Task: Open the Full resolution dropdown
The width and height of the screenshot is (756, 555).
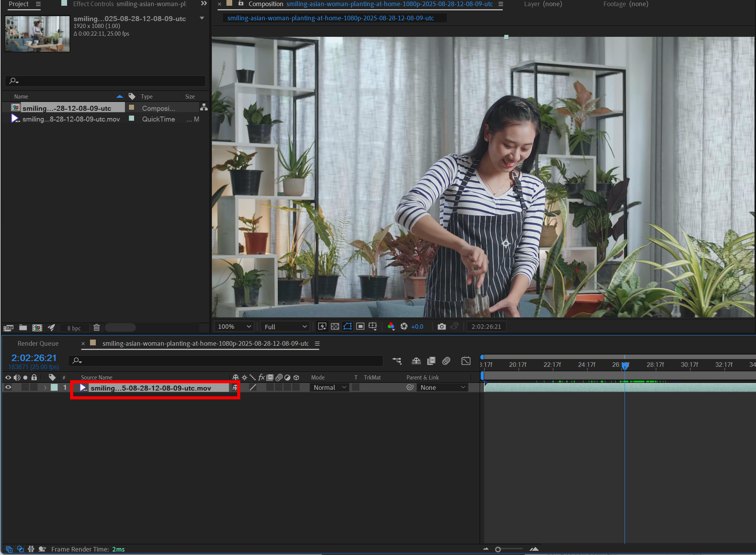Action: [x=285, y=327]
